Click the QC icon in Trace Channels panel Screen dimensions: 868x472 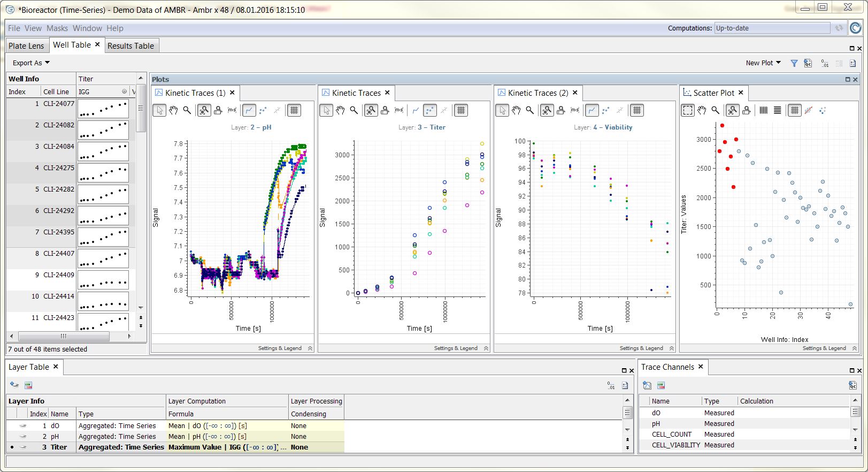pos(853,385)
